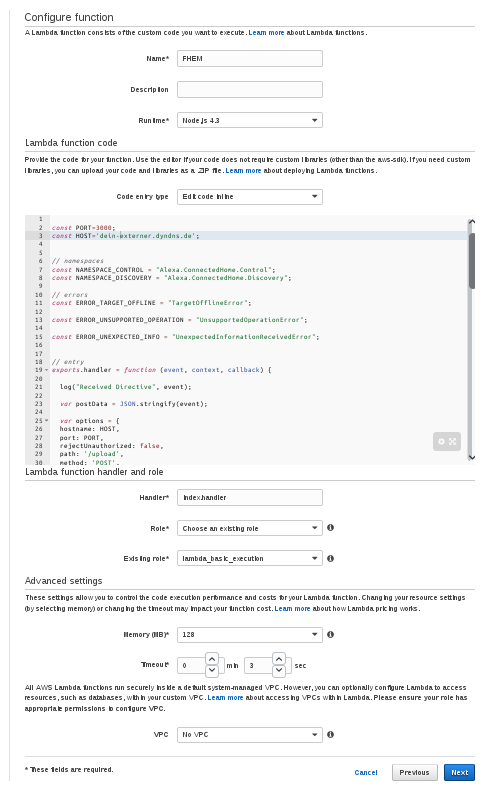496x802 pixels.
Task: Click the Cancel link
Action: click(x=366, y=772)
